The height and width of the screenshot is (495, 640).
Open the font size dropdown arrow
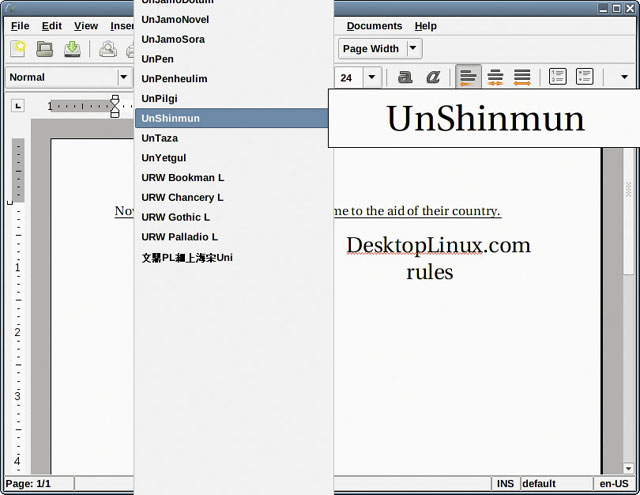click(371, 77)
